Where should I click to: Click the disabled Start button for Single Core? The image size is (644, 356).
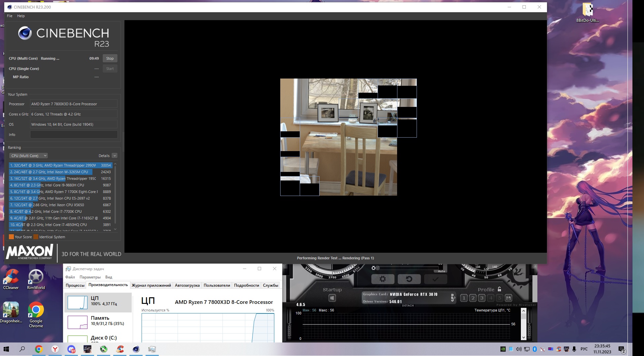[x=110, y=69]
